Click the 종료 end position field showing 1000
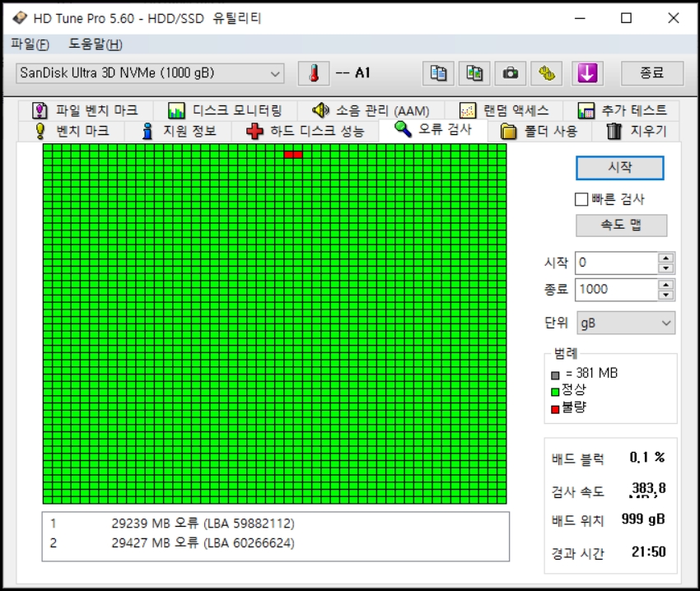Viewport: 700px width, 591px height. pyautogui.click(x=616, y=290)
